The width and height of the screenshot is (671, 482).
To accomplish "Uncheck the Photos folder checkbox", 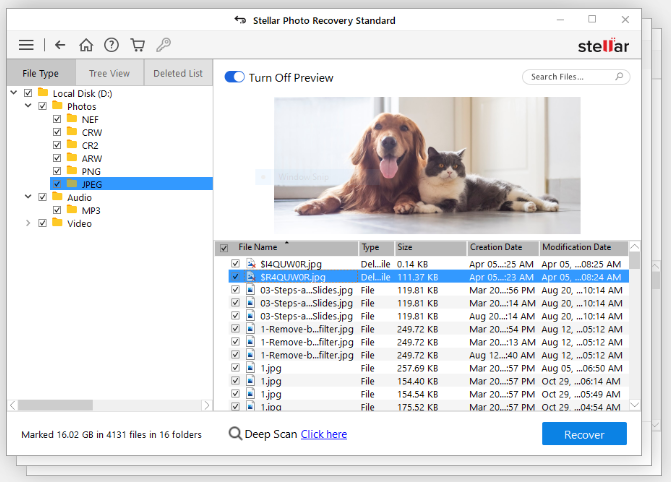I will (42, 106).
